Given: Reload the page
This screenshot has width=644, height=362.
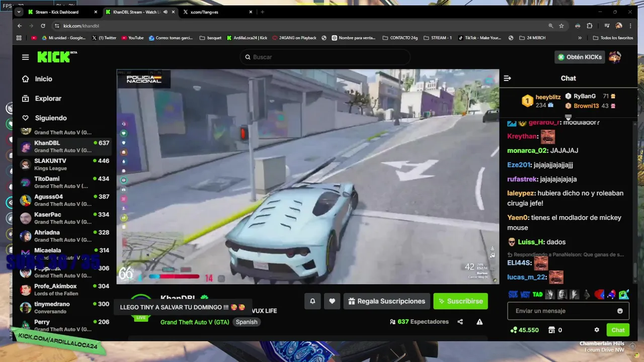Looking at the screenshot, I should point(43,26).
